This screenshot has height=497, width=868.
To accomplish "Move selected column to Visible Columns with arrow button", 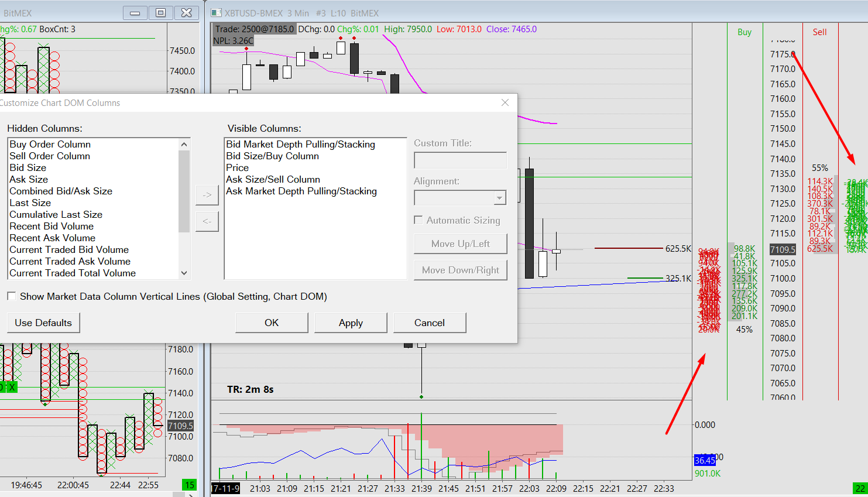I will 207,195.
